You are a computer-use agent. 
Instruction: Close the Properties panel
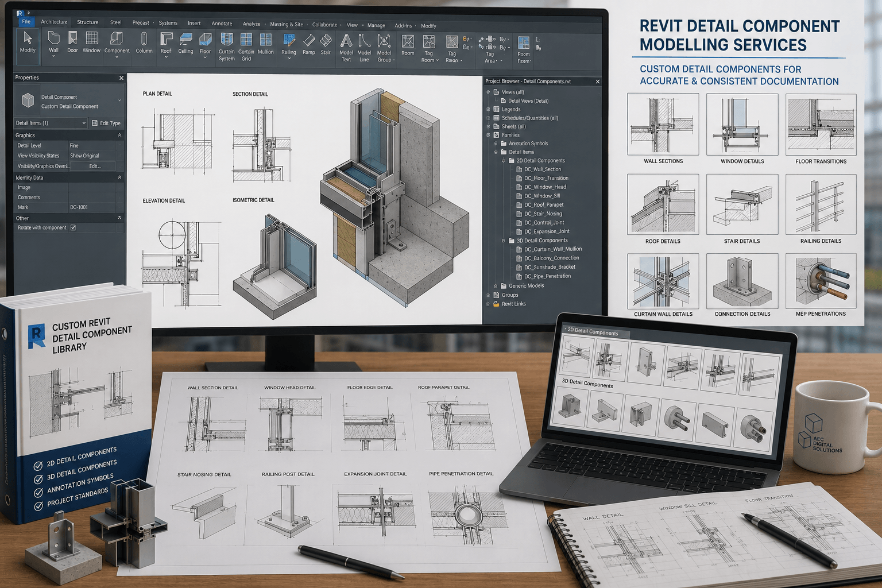click(121, 78)
